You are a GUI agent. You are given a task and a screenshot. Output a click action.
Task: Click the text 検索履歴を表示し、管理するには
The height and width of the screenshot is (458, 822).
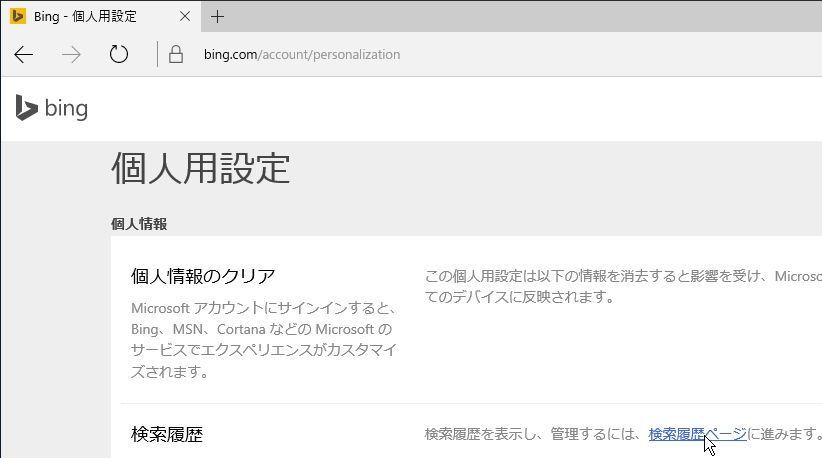(x=533, y=434)
